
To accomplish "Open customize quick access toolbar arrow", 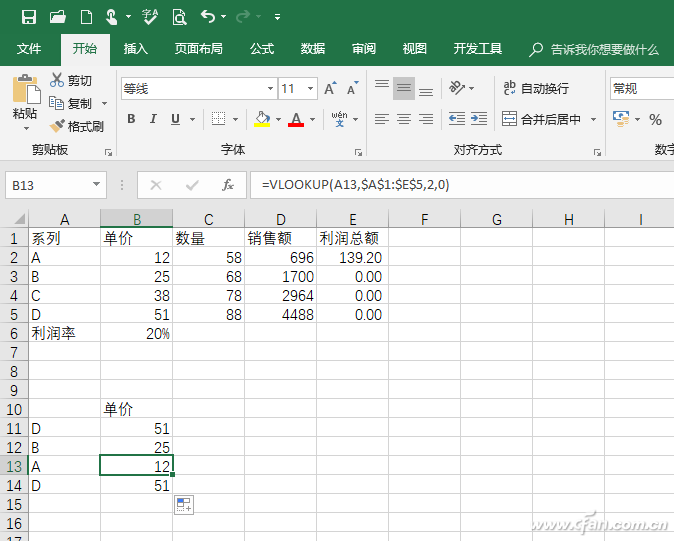I will (x=277, y=17).
